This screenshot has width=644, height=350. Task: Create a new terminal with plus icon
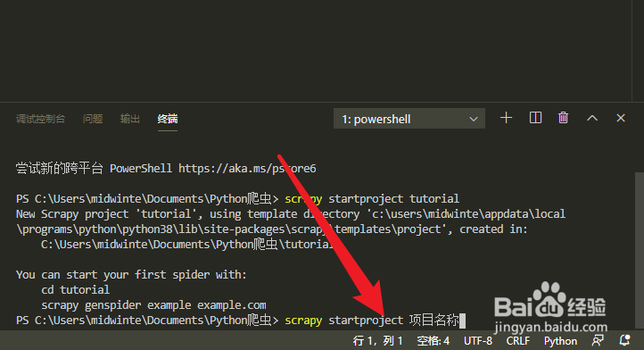(x=506, y=118)
